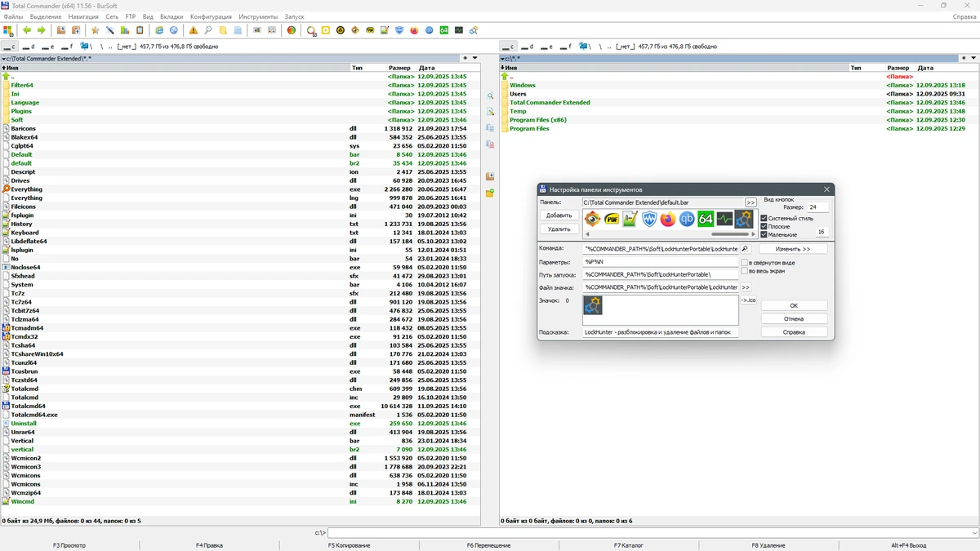Click the LockHunter icon at main toolbar end

[474, 30]
